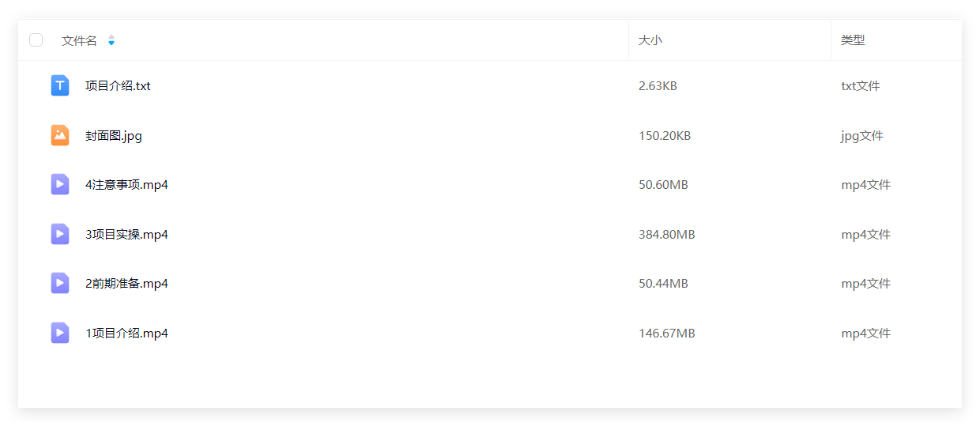Open the video 4注意事项.mp4
Screen dimensions: 980x426
pyautogui.click(x=126, y=185)
